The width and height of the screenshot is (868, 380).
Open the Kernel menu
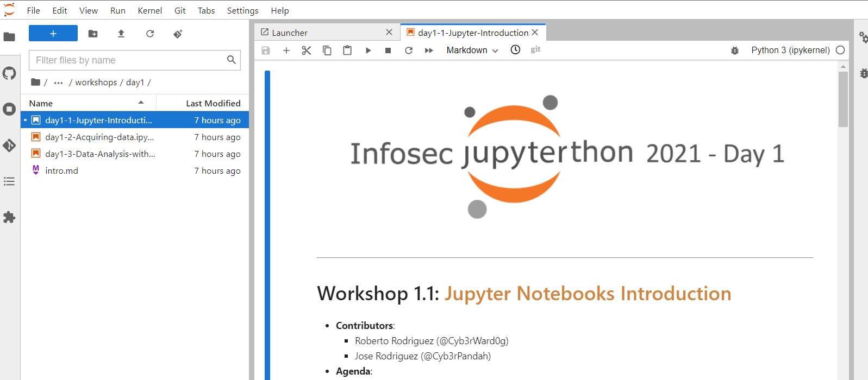pos(150,10)
